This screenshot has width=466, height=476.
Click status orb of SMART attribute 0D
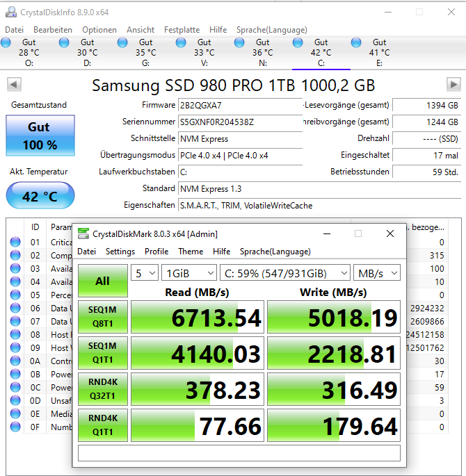[15, 400]
